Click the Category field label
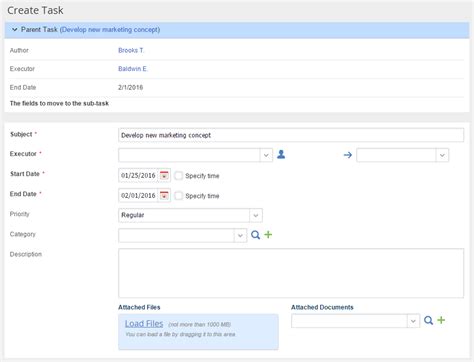 click(x=23, y=234)
